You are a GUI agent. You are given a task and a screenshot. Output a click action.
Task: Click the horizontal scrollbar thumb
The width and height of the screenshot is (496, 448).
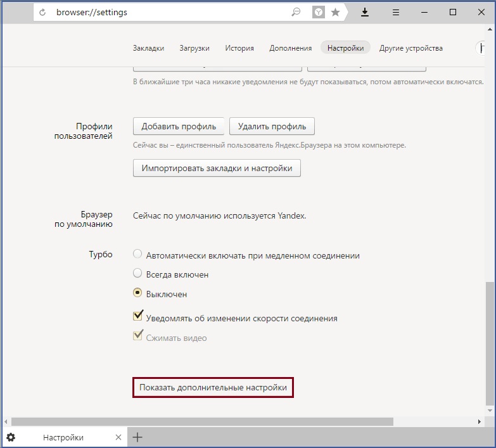click(x=203, y=422)
